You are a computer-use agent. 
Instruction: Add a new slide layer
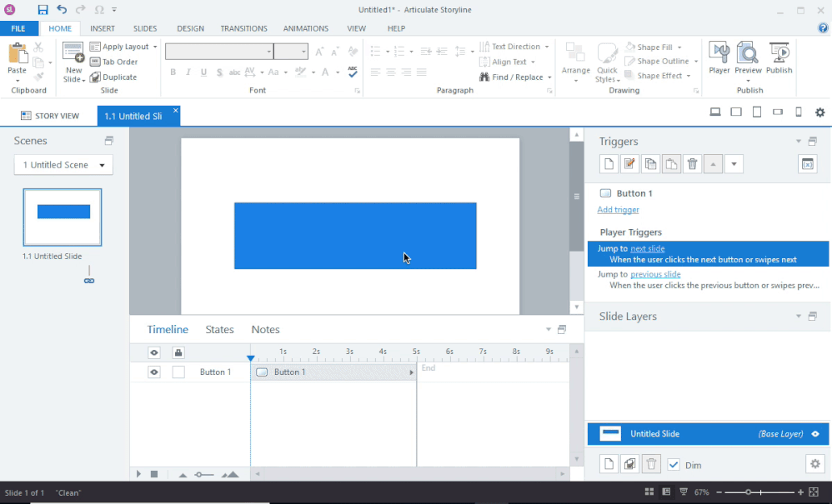[609, 464]
